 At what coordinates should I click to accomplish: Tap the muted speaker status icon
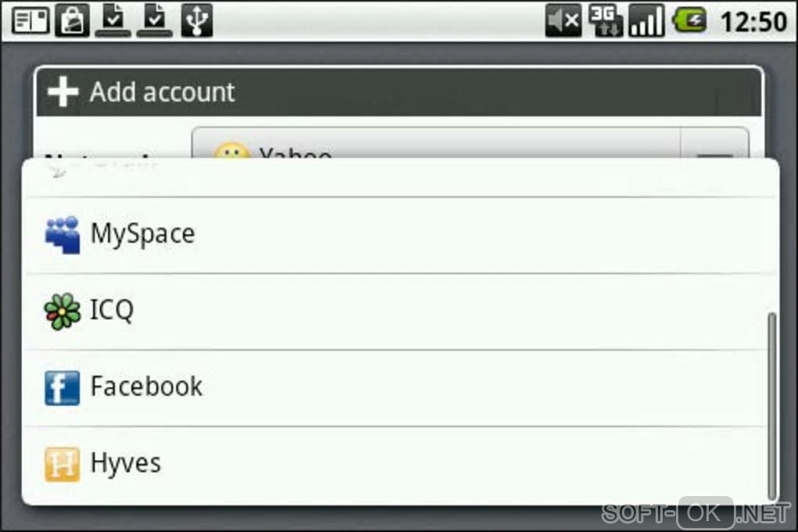563,20
